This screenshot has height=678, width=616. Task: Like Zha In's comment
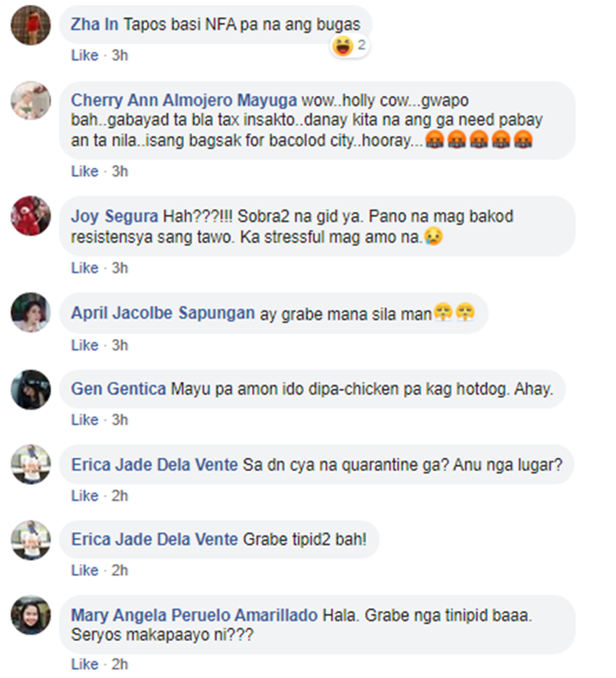pyautogui.click(x=85, y=55)
